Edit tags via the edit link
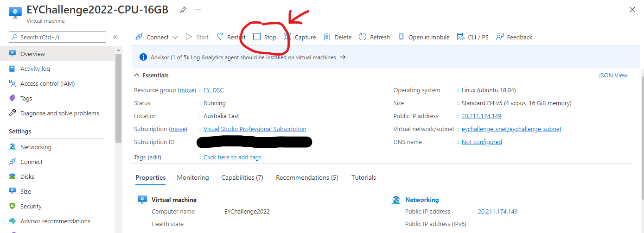The width and height of the screenshot is (644, 233). [x=155, y=157]
